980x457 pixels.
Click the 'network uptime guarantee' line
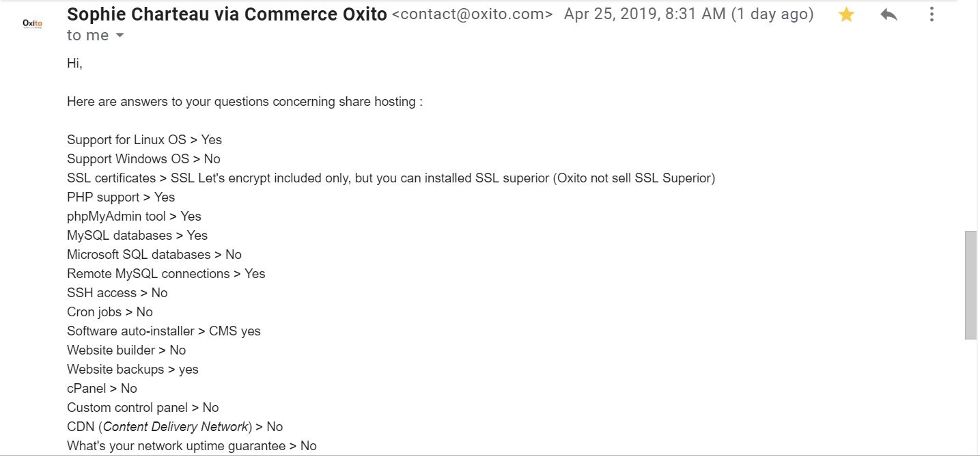(x=192, y=446)
